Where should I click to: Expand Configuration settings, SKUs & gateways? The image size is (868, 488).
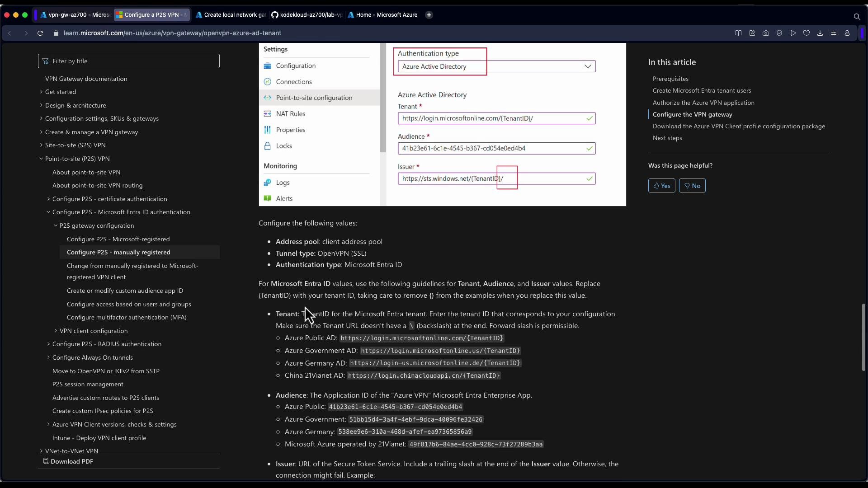(x=41, y=118)
